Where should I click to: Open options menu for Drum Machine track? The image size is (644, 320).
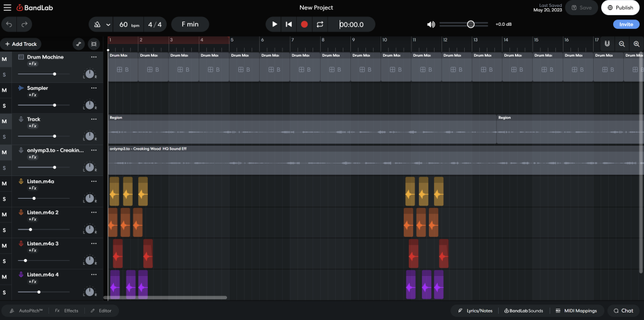coord(94,57)
